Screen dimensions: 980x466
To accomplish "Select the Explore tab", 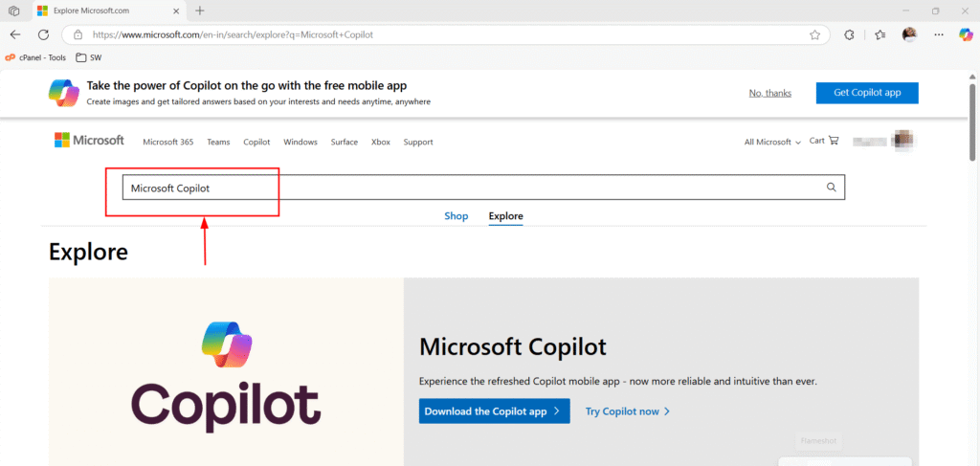I will 505,216.
